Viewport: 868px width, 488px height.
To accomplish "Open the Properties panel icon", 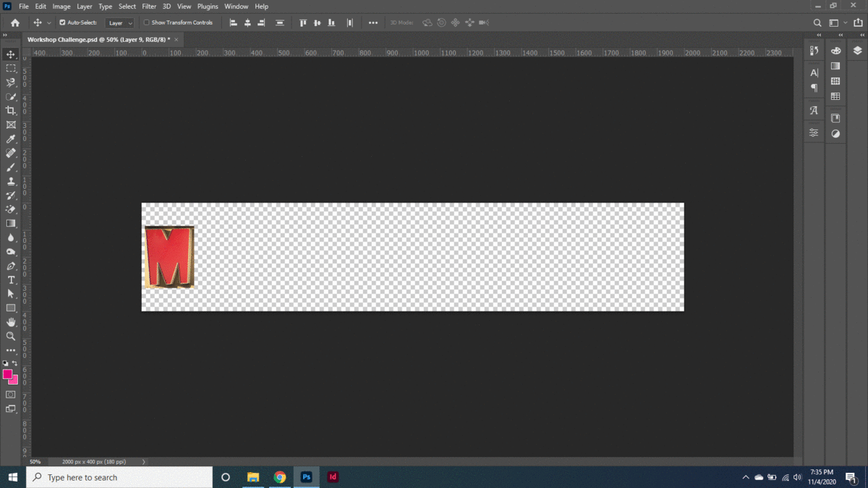I will tap(814, 133).
